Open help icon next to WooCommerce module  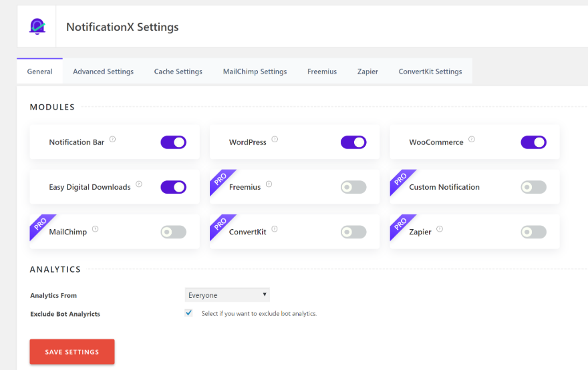(x=472, y=140)
